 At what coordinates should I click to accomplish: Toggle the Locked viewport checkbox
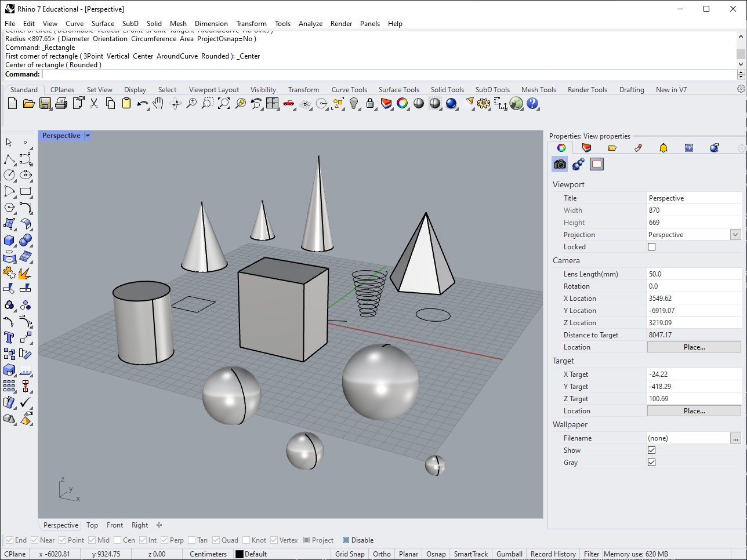(x=652, y=247)
